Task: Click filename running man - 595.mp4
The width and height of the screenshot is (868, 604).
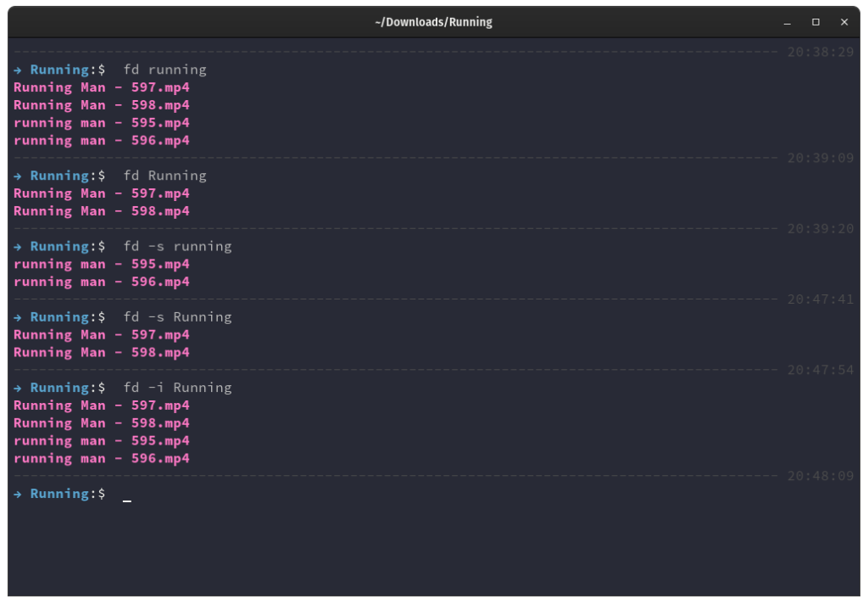Action: (x=101, y=122)
